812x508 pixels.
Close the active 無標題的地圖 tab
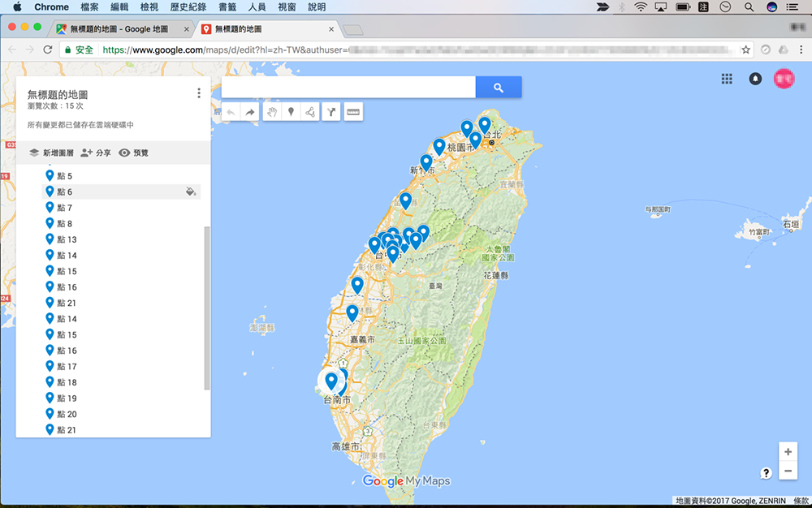click(x=331, y=29)
